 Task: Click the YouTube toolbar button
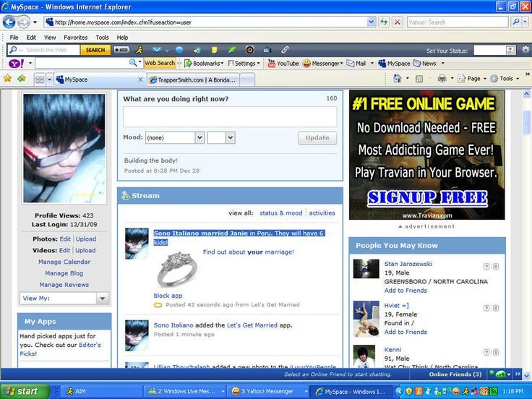coord(283,64)
